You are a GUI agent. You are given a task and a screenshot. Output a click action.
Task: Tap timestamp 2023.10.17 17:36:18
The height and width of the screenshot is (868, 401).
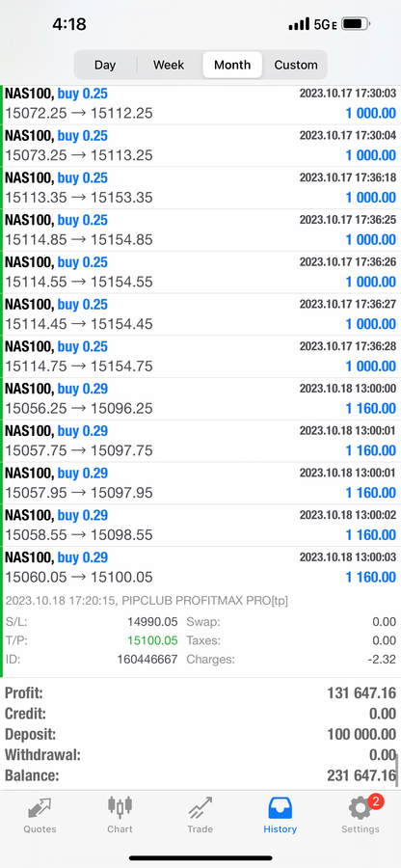348,177
